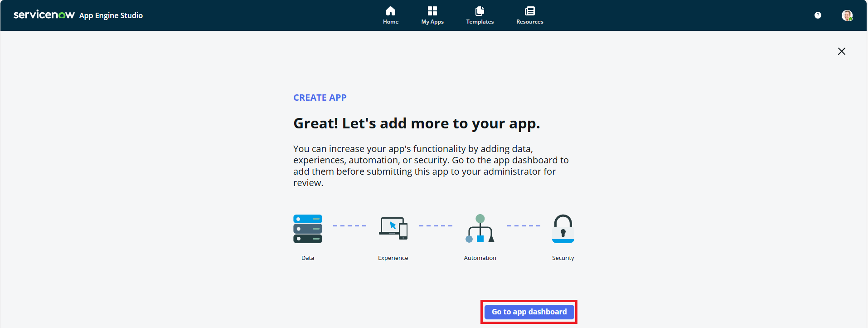Click the App Engine Studio title

pyautogui.click(x=111, y=15)
